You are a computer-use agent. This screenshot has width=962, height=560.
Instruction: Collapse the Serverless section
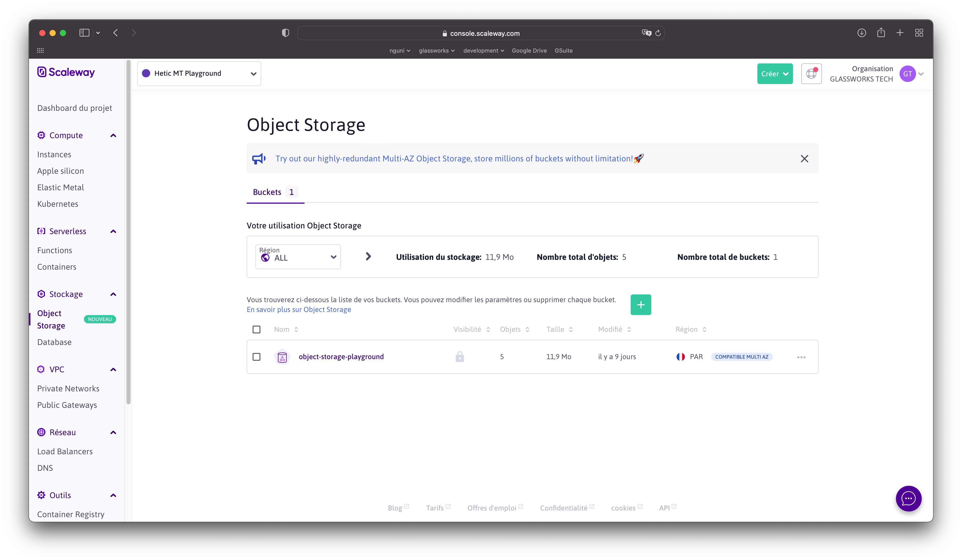pyautogui.click(x=113, y=231)
